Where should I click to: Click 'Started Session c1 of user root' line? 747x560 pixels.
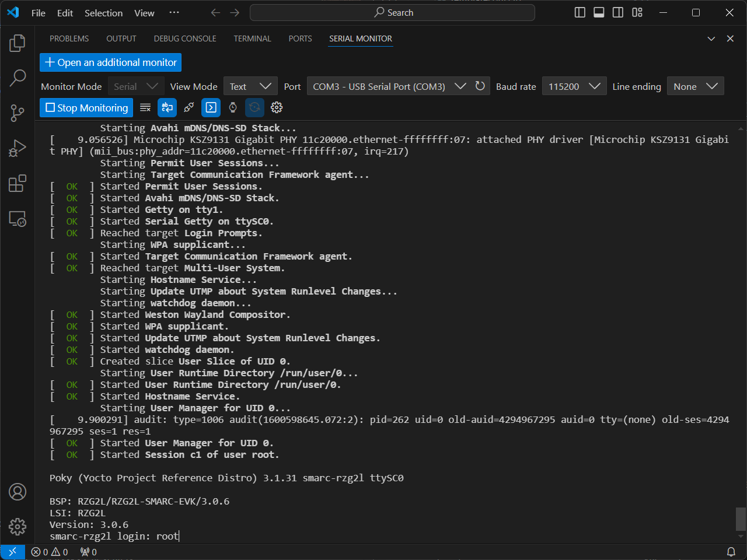(165, 454)
